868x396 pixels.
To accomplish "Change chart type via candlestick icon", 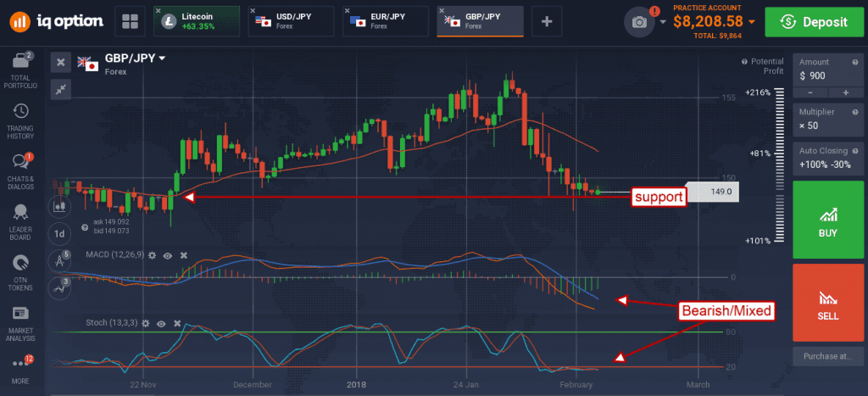I will pos(59,207).
